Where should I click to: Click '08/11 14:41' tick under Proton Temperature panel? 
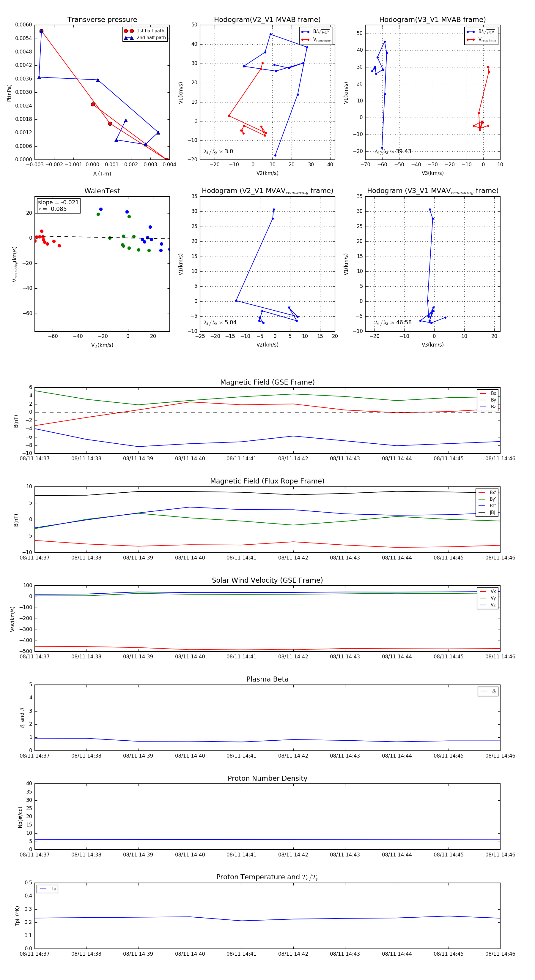(241, 954)
